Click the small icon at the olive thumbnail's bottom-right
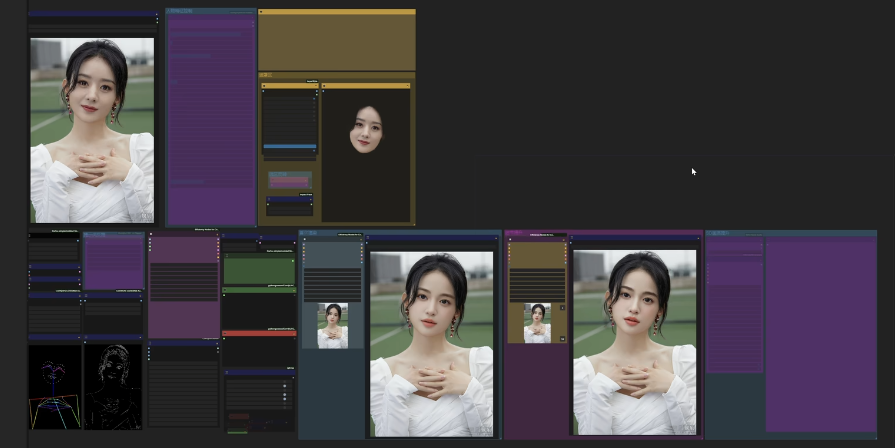 point(562,339)
